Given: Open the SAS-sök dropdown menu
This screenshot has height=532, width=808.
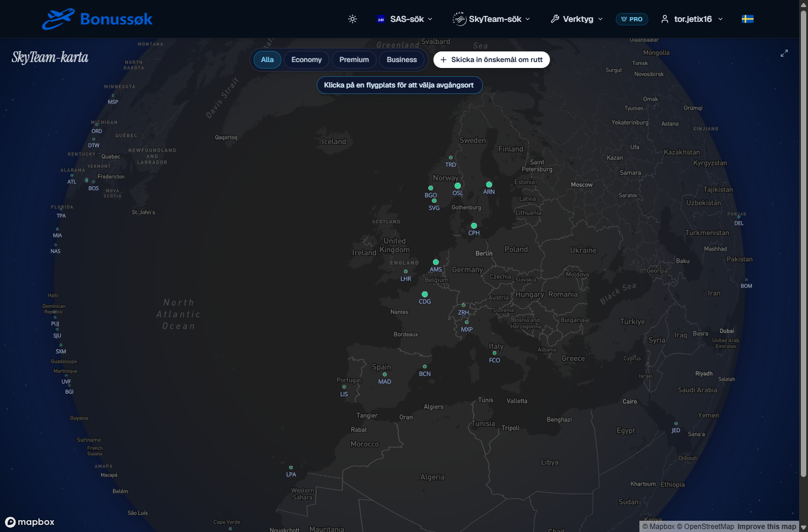Looking at the screenshot, I should click(x=405, y=19).
